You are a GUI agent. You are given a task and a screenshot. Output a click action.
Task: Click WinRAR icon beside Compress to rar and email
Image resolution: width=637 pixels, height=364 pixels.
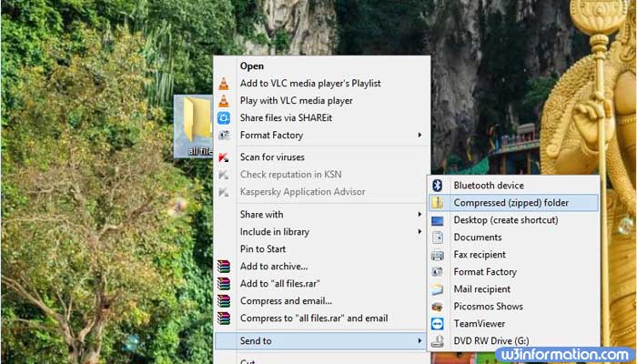(224, 318)
